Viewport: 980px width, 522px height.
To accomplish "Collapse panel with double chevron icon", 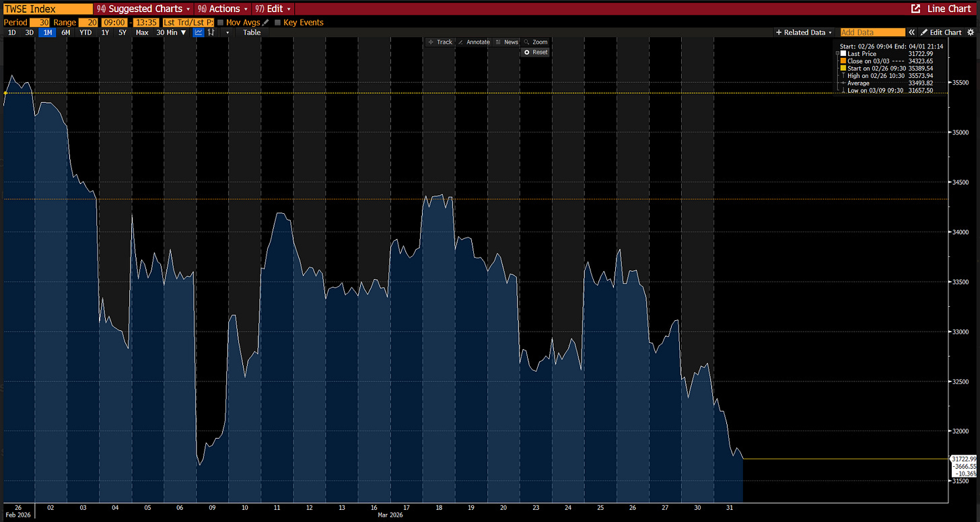I will click(x=912, y=32).
